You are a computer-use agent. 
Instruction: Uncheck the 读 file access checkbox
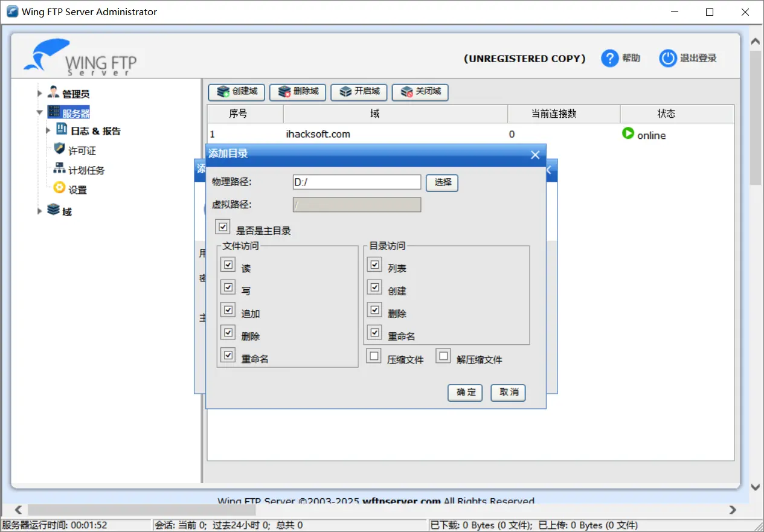click(228, 265)
